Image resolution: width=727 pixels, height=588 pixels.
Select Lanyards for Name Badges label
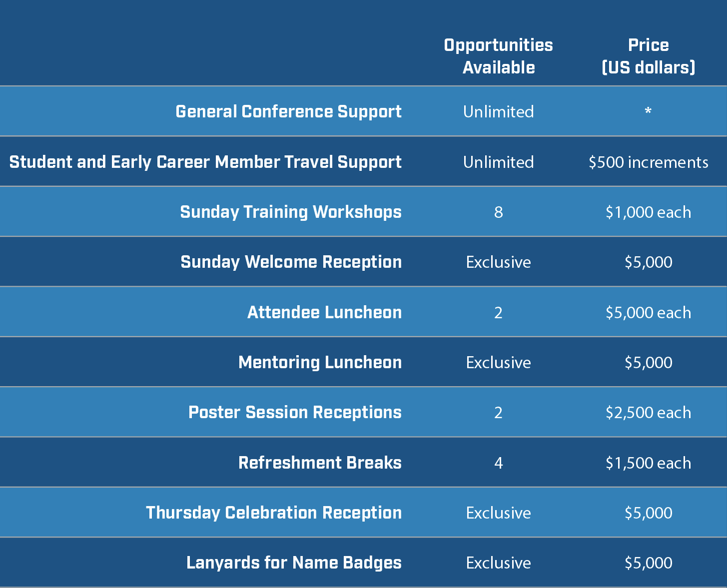(x=294, y=563)
